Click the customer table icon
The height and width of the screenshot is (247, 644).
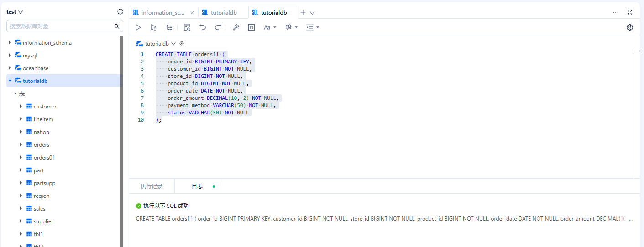(x=29, y=106)
